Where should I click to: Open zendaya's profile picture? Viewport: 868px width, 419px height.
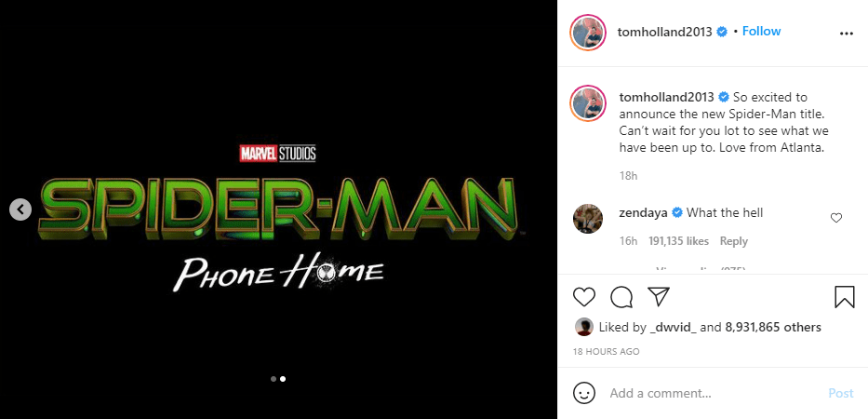pos(587,219)
